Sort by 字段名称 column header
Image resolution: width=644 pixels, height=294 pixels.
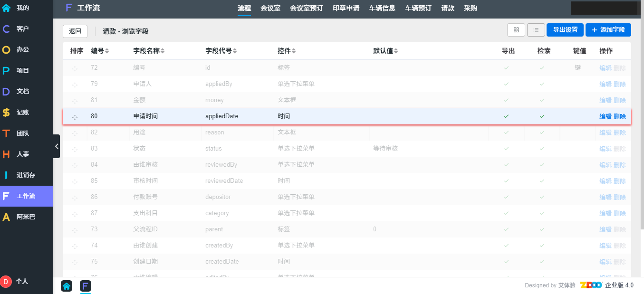149,51
